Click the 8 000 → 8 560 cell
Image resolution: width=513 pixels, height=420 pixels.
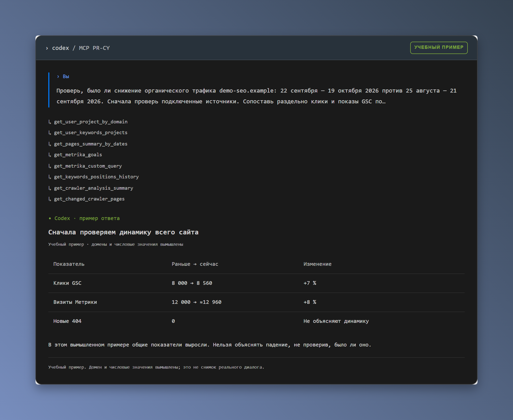point(192,283)
